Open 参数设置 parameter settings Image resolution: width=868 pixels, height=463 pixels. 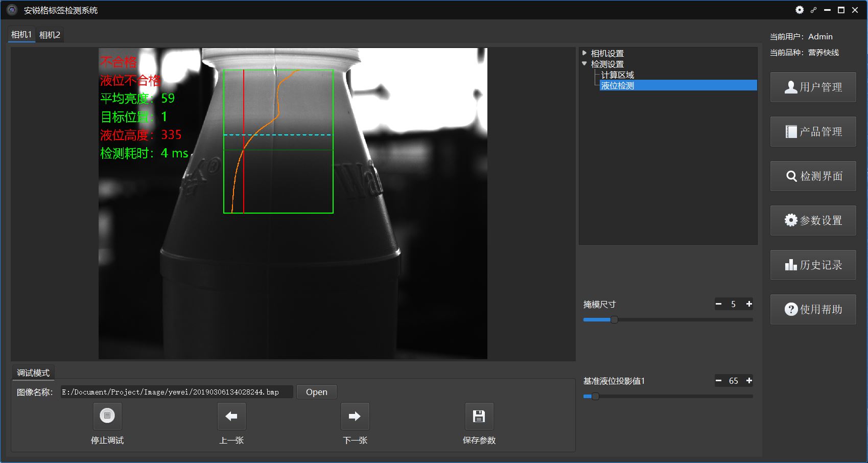[x=813, y=221]
